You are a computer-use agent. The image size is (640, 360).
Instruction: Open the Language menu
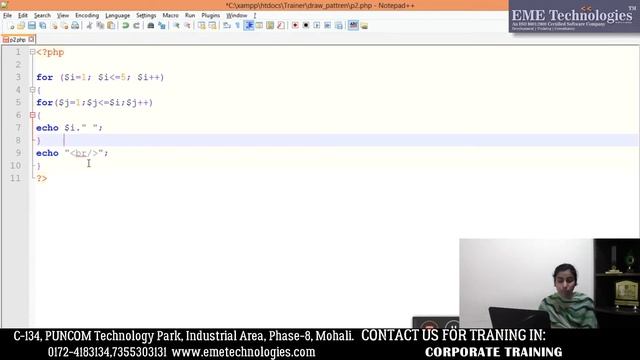[x=118, y=16]
